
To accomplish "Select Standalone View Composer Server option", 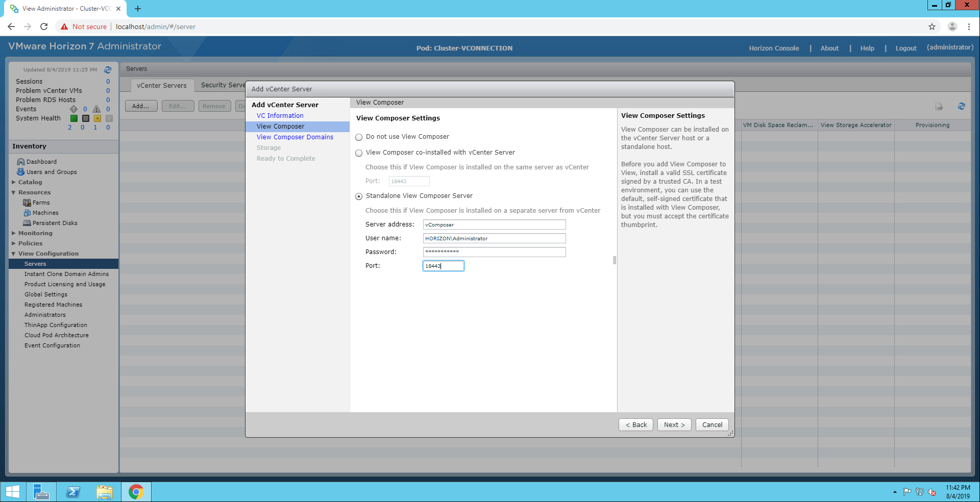I will coord(359,196).
